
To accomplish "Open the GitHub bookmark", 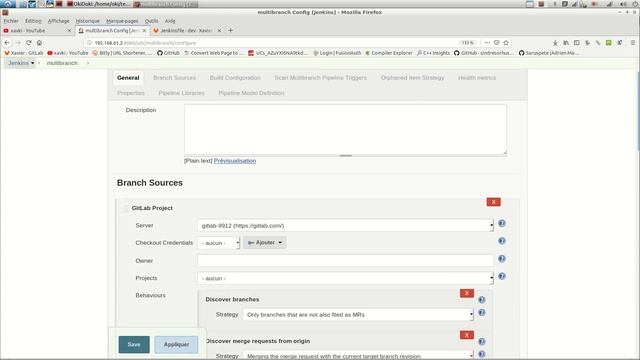I will (168, 53).
